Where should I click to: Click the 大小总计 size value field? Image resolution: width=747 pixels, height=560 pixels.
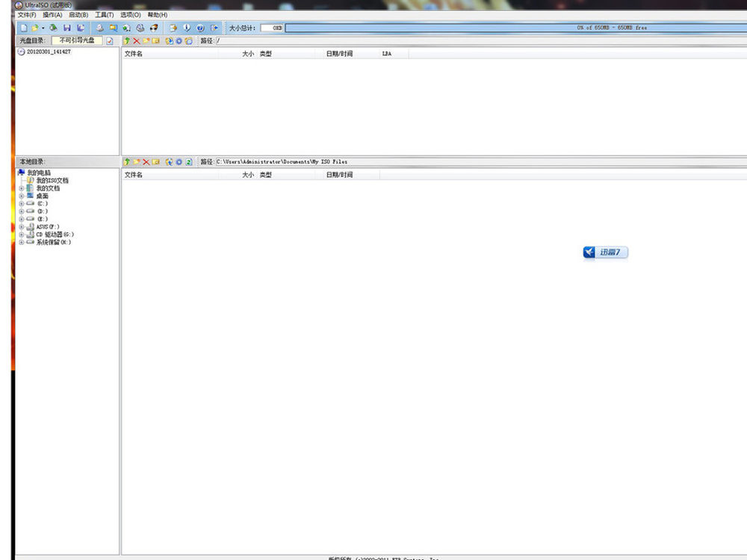coord(272,28)
